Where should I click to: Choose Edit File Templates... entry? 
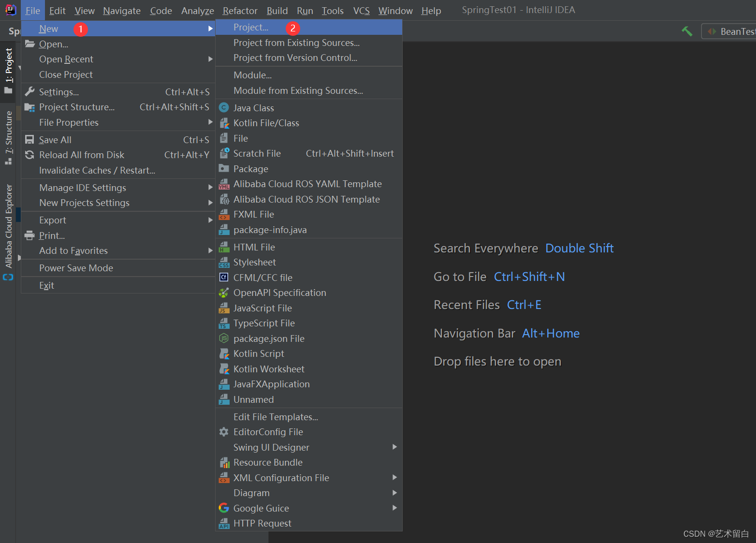point(309,417)
